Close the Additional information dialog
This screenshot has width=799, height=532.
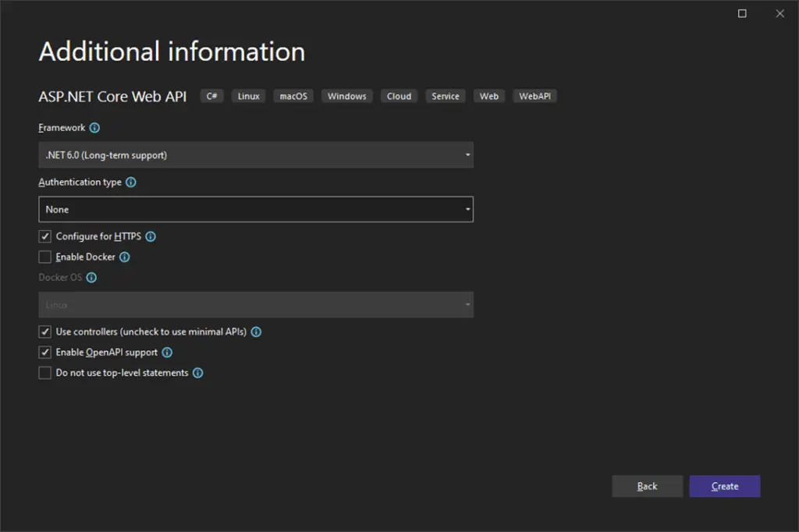780,14
